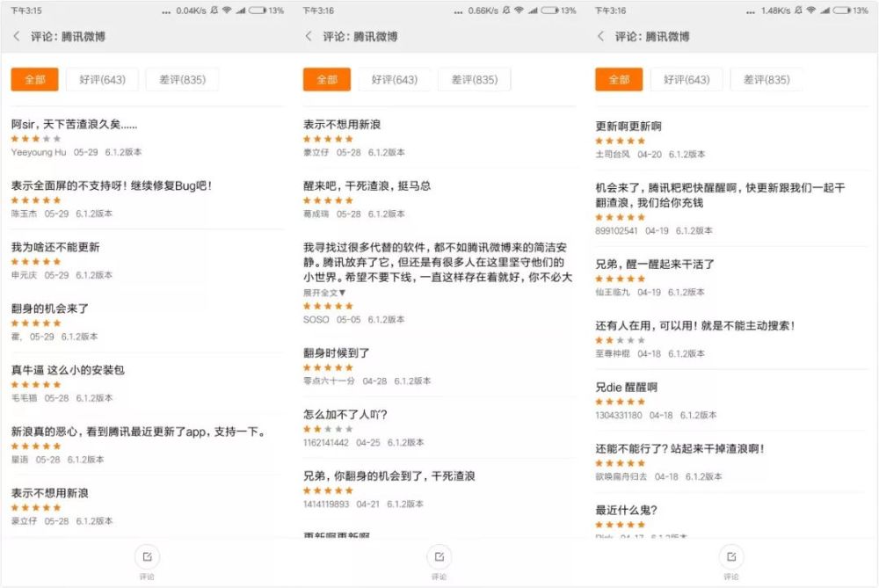879x588 pixels.
Task: Tap signal strength icon in 0.04K/s status bar
Action: (241, 10)
